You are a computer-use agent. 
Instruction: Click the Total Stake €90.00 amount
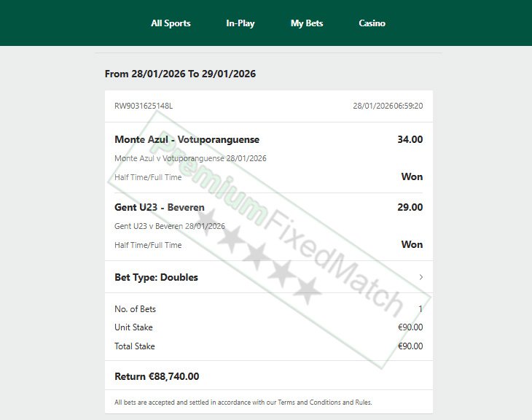click(x=410, y=346)
